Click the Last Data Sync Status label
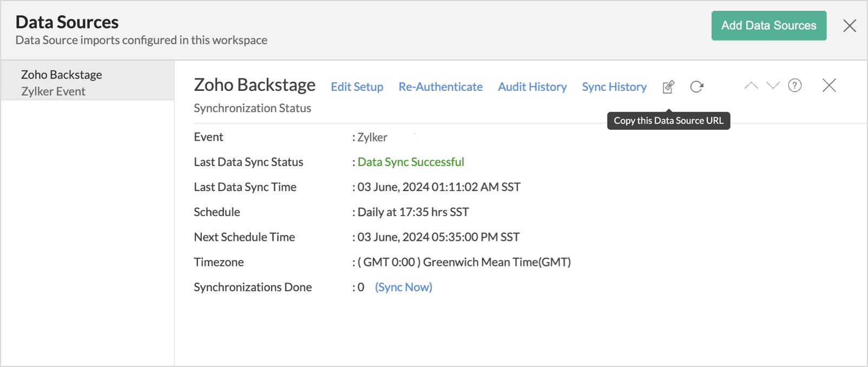The width and height of the screenshot is (868, 367). coord(248,162)
